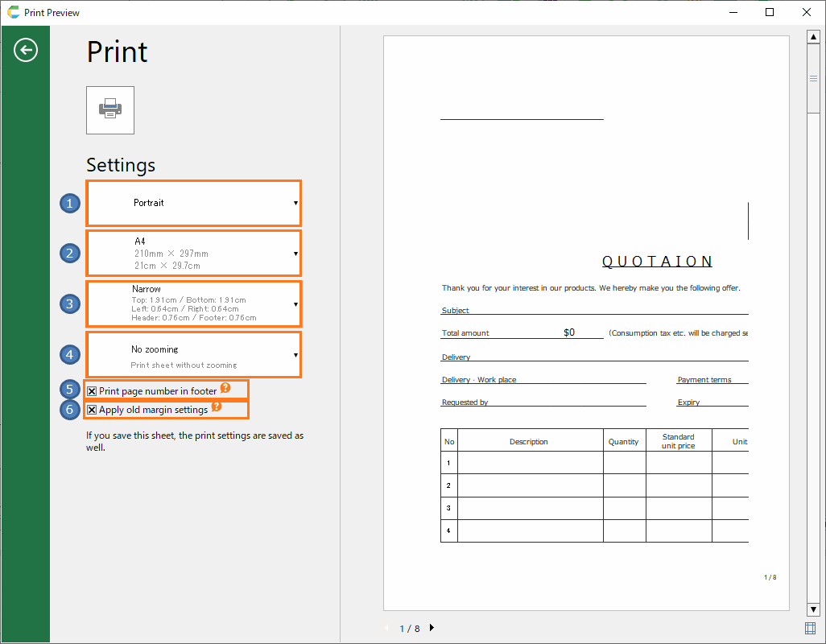Click help icon beside Print page number in footer
Screen dimensions: 826x644
tap(225, 388)
